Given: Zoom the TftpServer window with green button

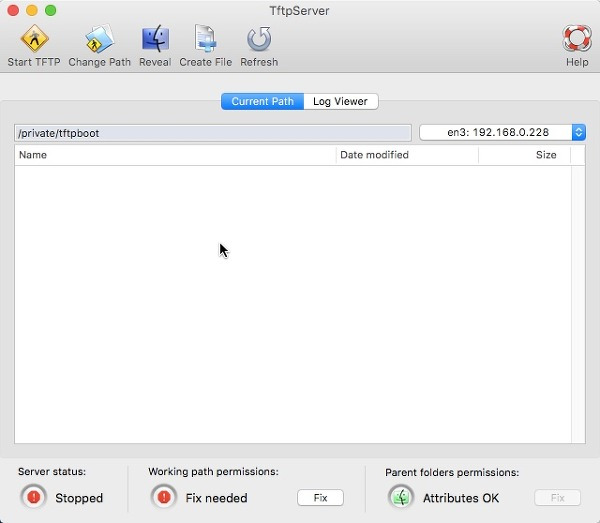Looking at the screenshot, I should (51, 10).
